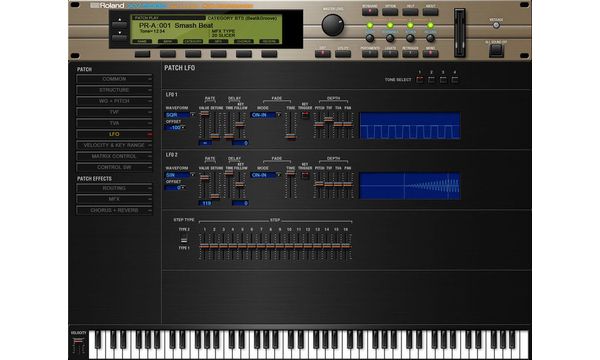Open the TVF patch page
The width and height of the screenshot is (600, 360).
pos(114,112)
